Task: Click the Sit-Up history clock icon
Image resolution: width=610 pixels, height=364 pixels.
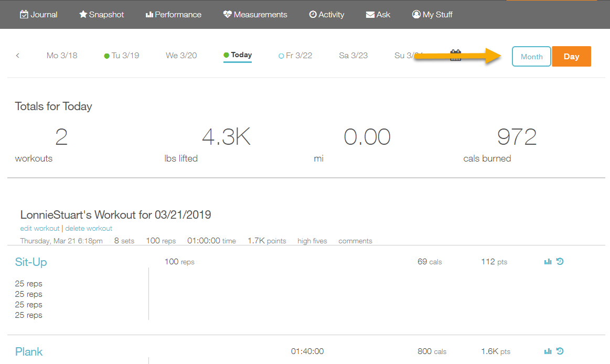Action: point(560,261)
